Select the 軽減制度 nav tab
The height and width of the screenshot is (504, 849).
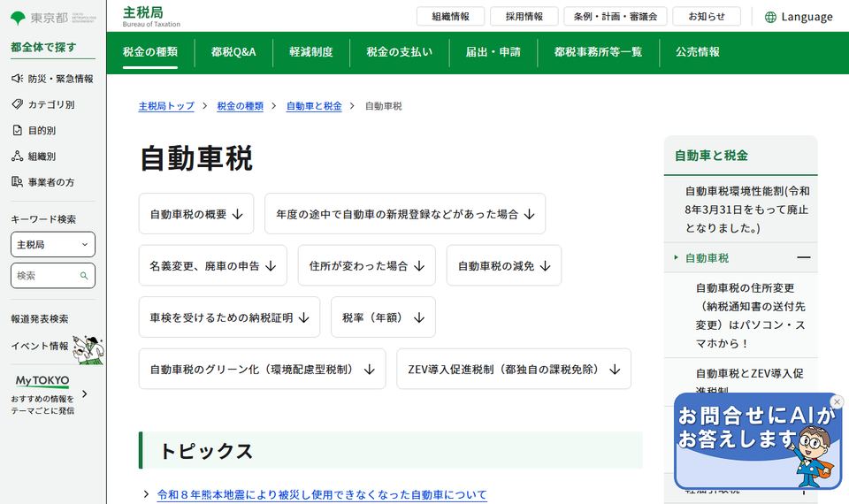point(310,52)
